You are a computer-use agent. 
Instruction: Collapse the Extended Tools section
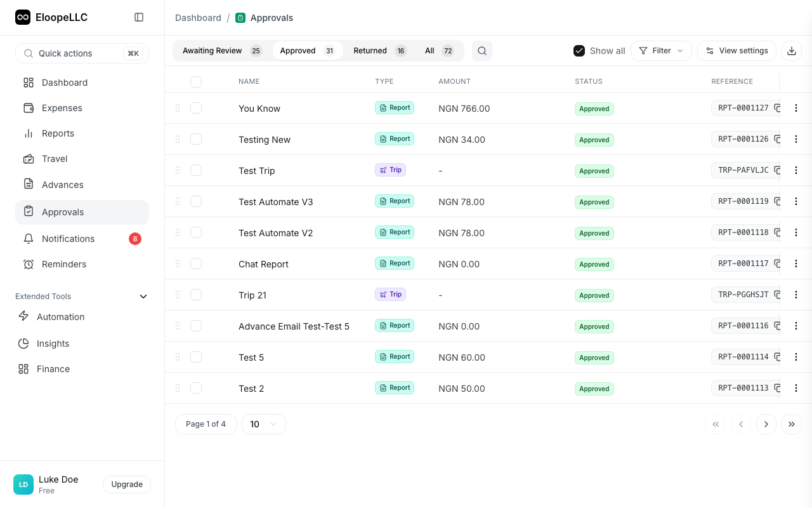click(143, 297)
